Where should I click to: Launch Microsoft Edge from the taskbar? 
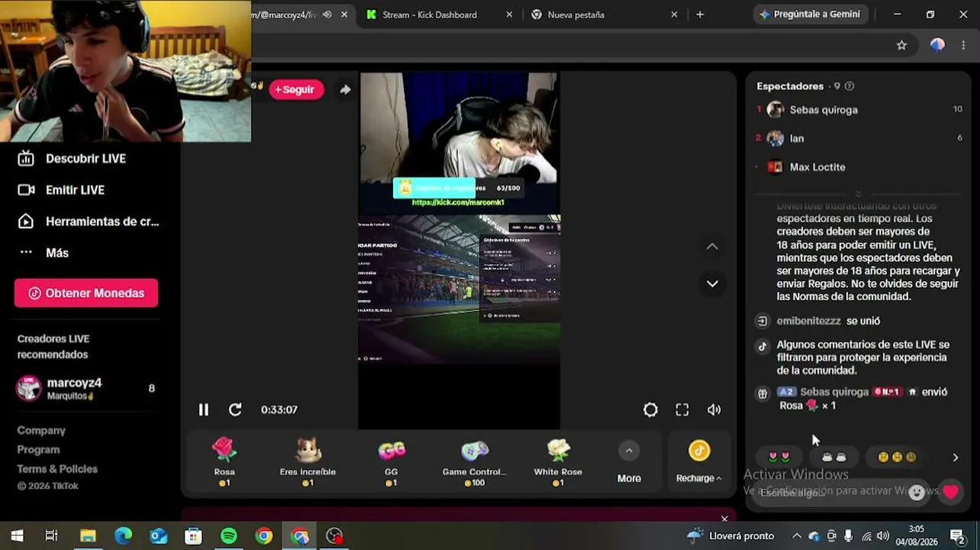[123, 536]
